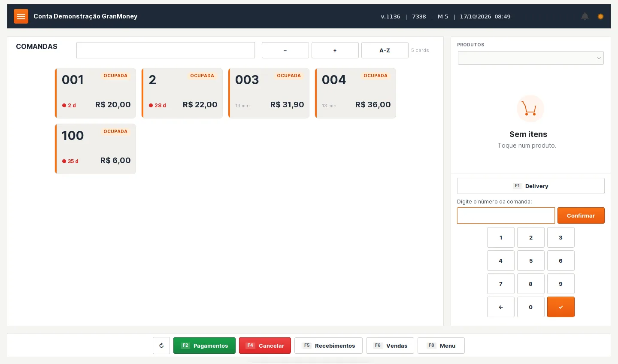The image size is (618, 364).
Task: Click the refresh icon button
Action: pyautogui.click(x=161, y=346)
